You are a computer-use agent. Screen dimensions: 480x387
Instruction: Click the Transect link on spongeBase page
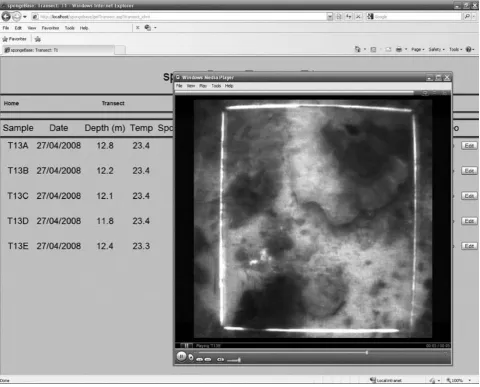coord(113,103)
